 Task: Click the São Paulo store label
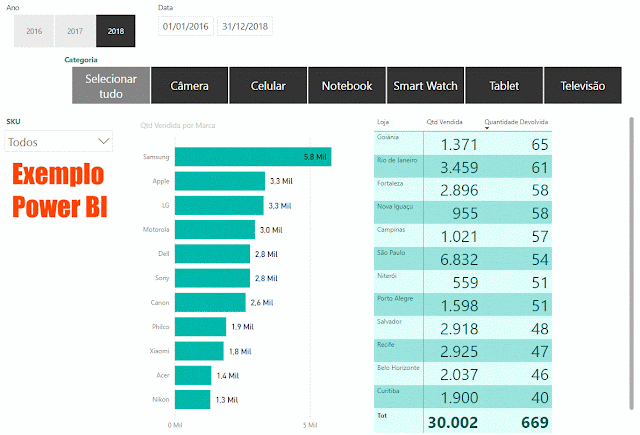pos(391,253)
